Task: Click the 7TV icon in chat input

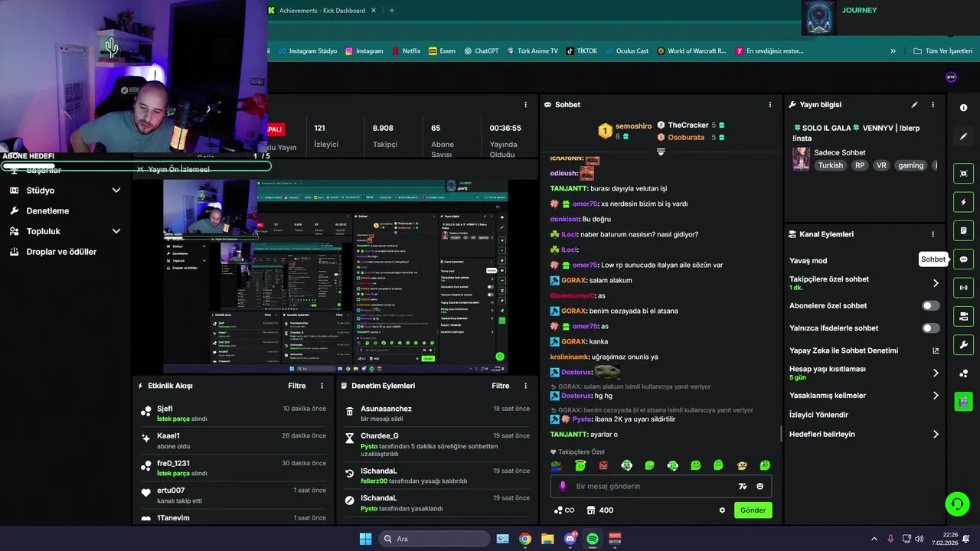Action: [742, 486]
